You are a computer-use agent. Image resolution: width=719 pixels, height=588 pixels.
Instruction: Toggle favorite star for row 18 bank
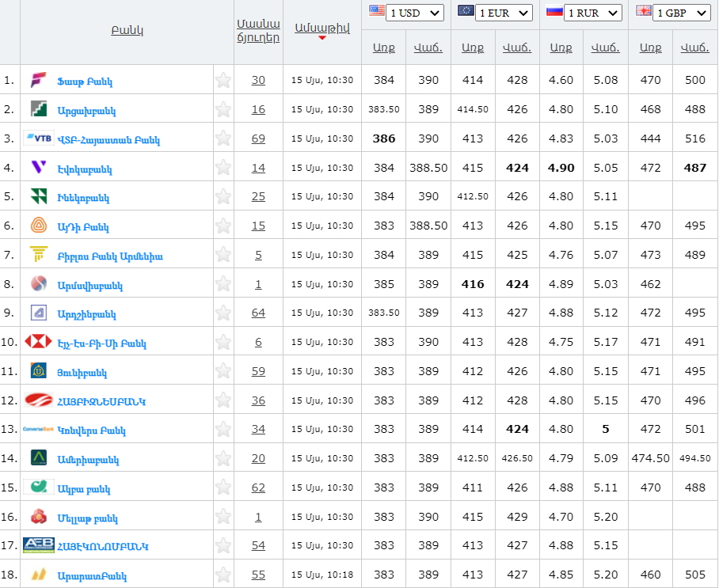click(223, 575)
